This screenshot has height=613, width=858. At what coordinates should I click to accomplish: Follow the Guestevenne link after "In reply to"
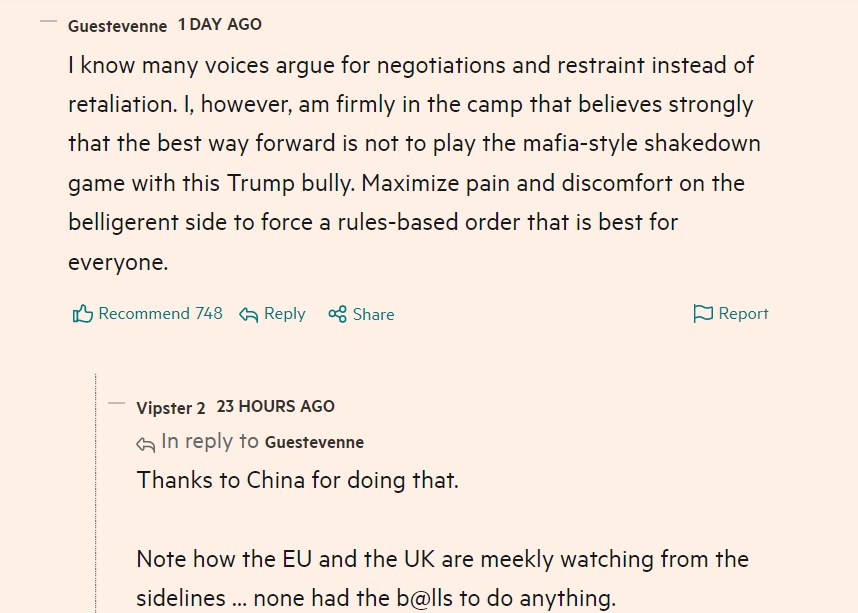(x=314, y=442)
